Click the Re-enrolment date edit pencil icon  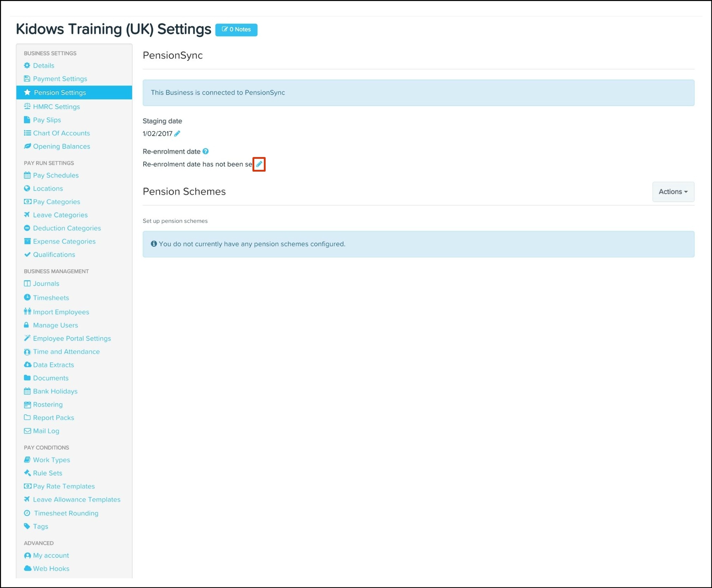(259, 164)
